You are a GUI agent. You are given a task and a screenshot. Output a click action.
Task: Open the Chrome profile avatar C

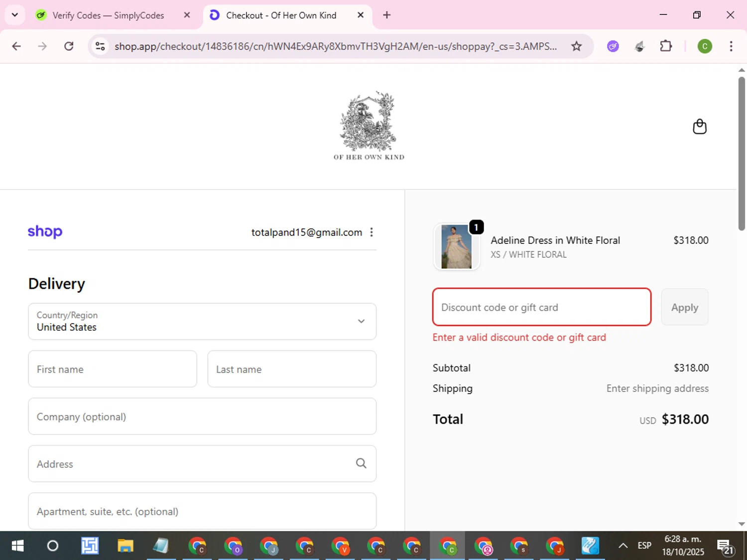[x=704, y=46]
